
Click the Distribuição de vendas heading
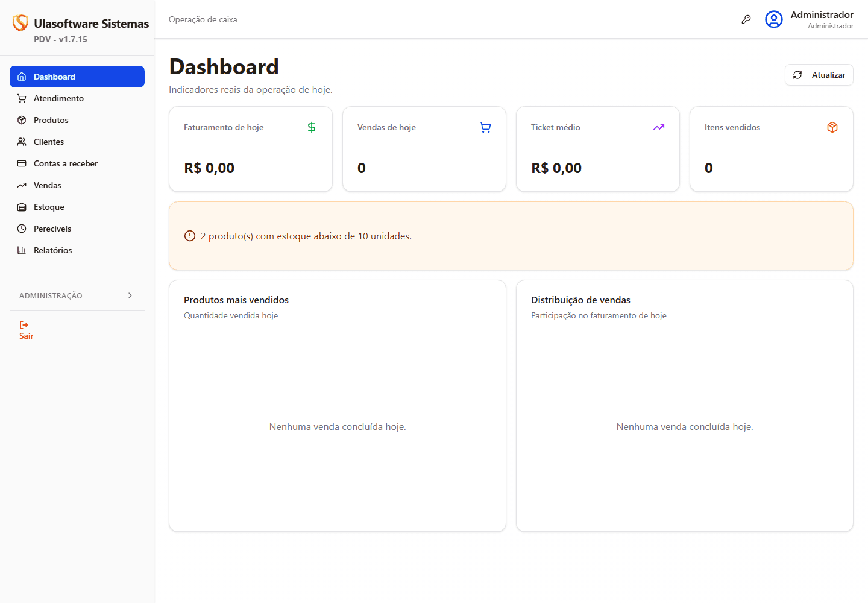point(580,300)
